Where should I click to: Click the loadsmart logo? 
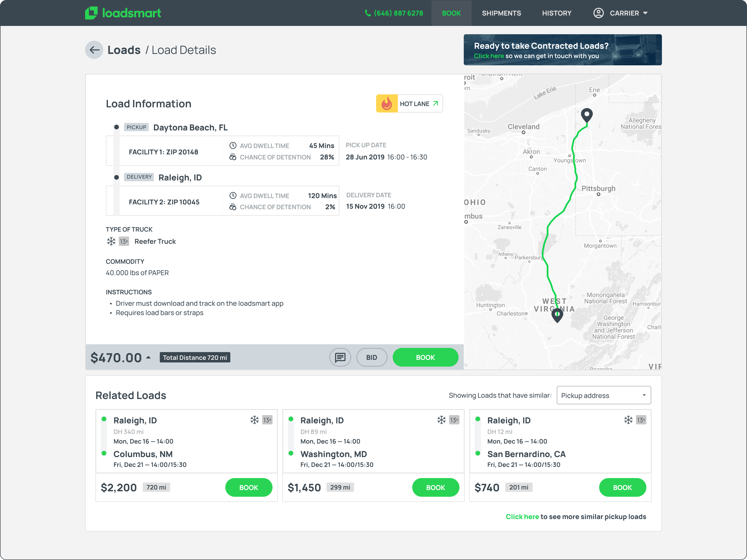point(123,13)
